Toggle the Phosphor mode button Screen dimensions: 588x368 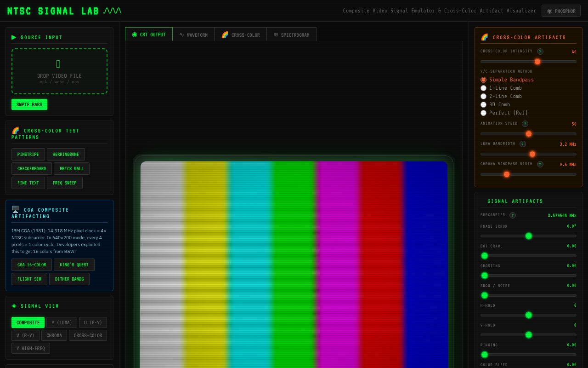(x=561, y=11)
